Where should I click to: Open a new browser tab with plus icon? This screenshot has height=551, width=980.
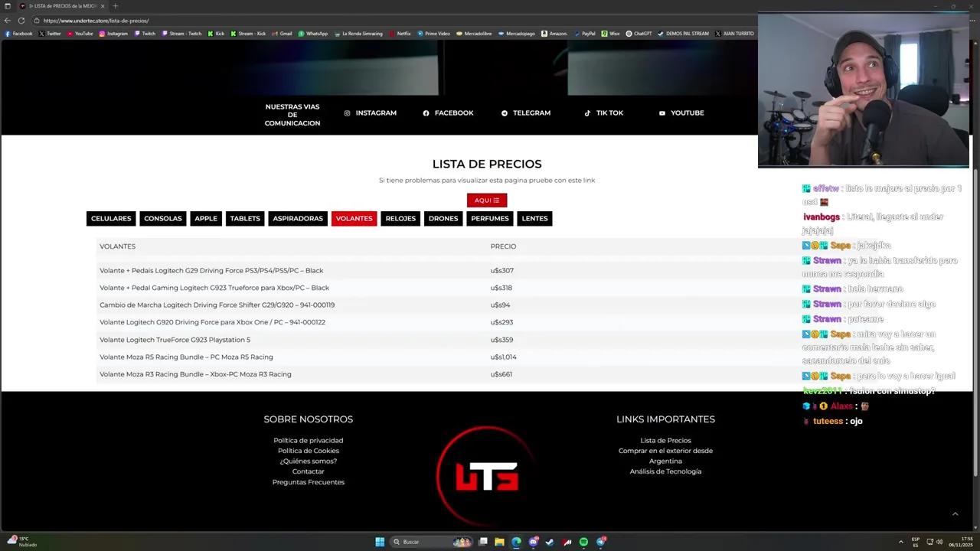[116, 6]
